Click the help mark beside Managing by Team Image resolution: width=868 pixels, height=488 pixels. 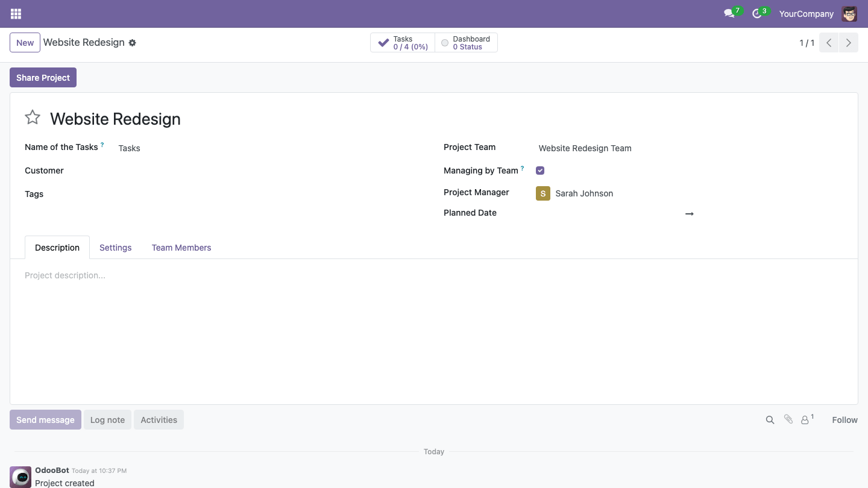(x=522, y=168)
